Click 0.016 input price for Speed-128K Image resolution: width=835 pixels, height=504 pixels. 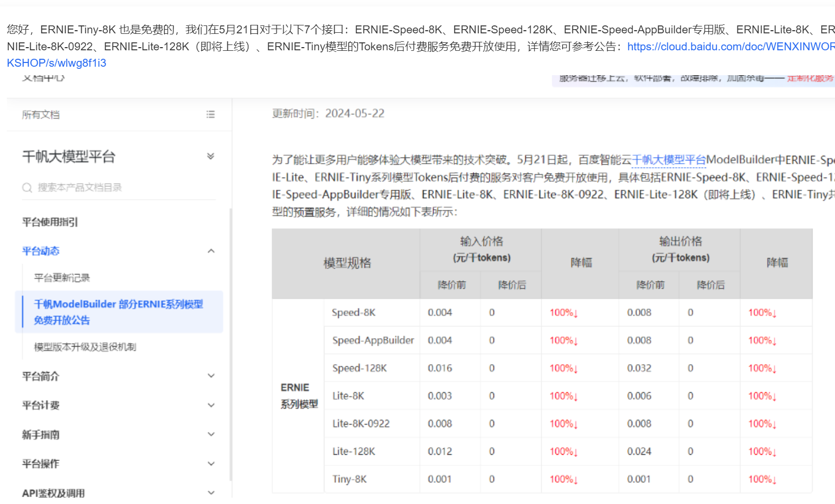440,368
